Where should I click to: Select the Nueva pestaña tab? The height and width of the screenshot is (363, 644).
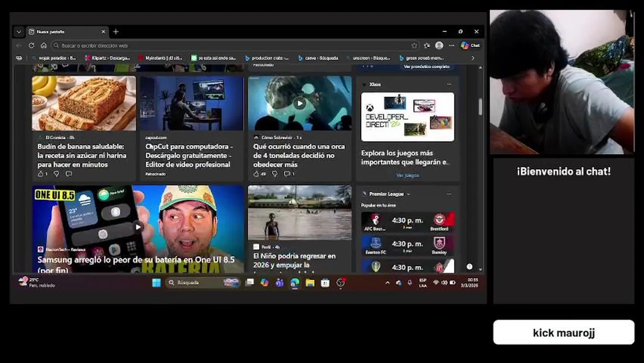click(x=67, y=31)
